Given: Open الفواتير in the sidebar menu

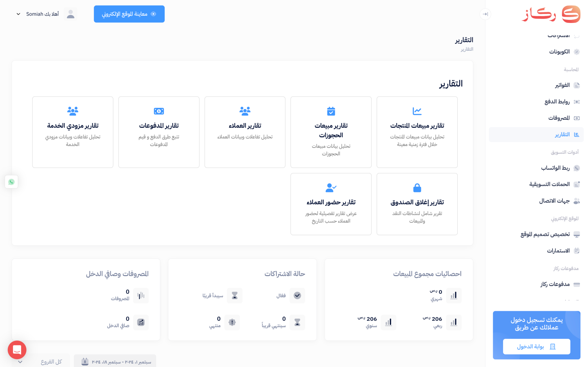Looking at the screenshot, I should pyautogui.click(x=562, y=85).
